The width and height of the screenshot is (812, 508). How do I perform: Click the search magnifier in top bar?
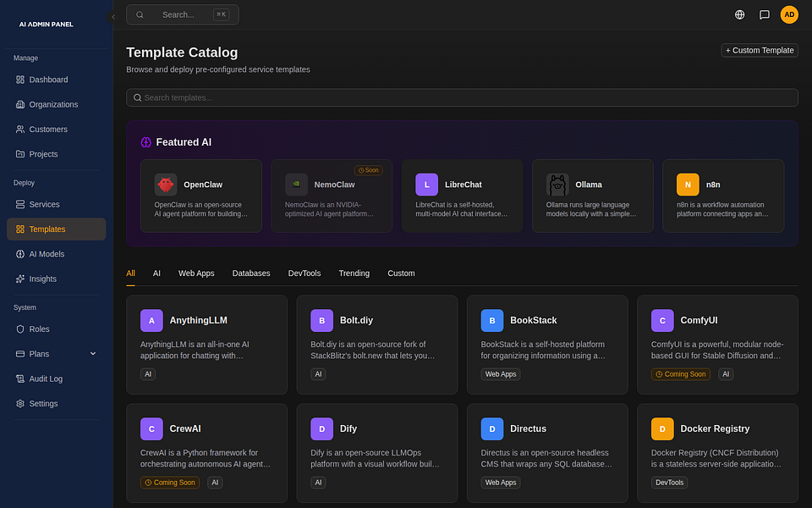point(140,15)
